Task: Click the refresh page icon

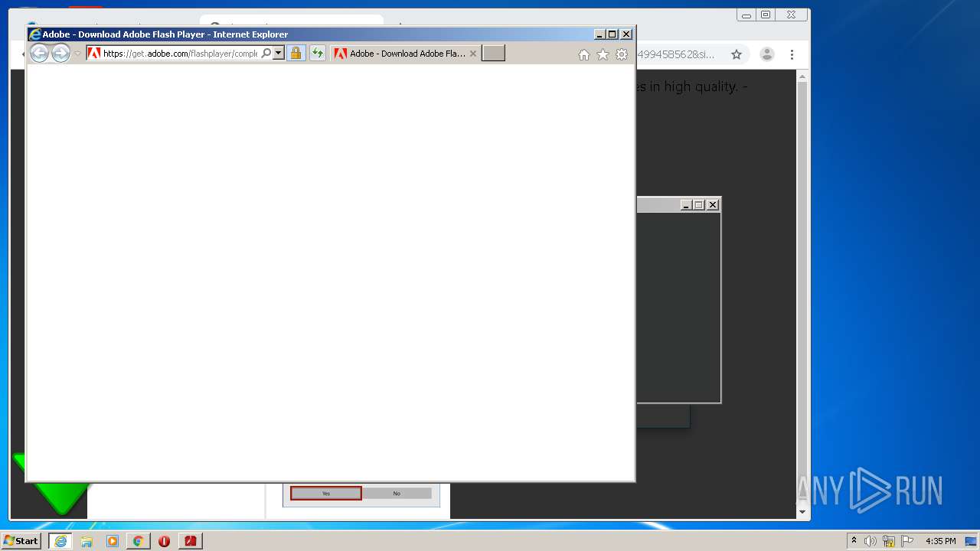Action: 317,54
